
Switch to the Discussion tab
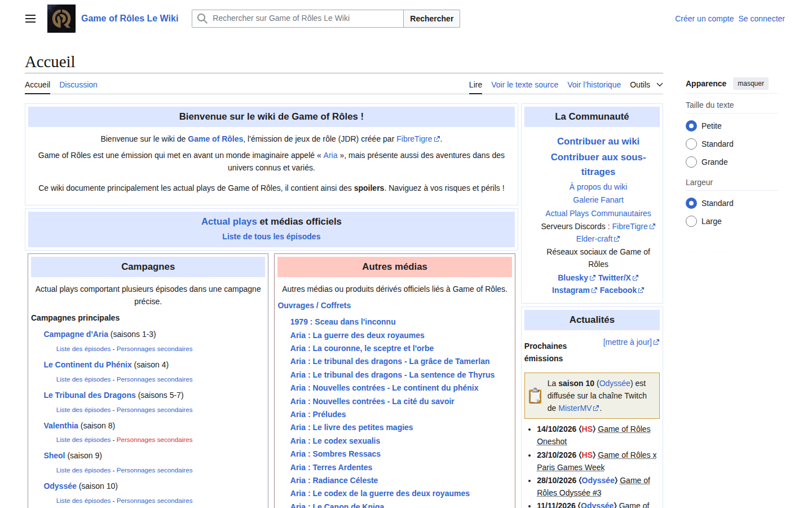tap(78, 85)
